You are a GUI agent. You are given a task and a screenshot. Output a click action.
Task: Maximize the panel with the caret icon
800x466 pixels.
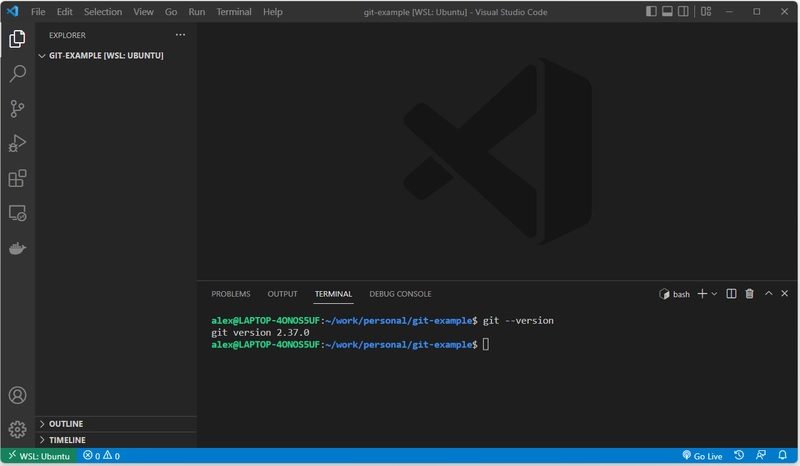[x=768, y=293]
